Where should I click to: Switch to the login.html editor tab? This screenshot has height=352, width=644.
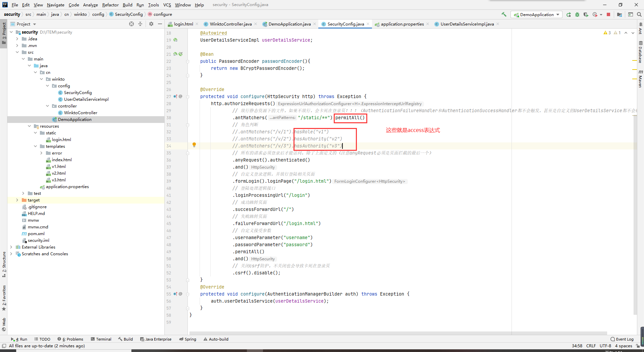point(183,24)
